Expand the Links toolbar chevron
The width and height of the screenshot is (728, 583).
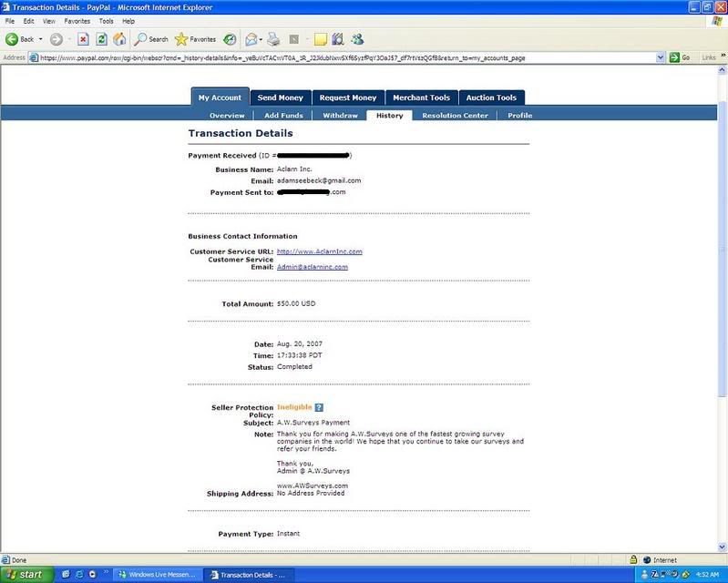[723, 56]
